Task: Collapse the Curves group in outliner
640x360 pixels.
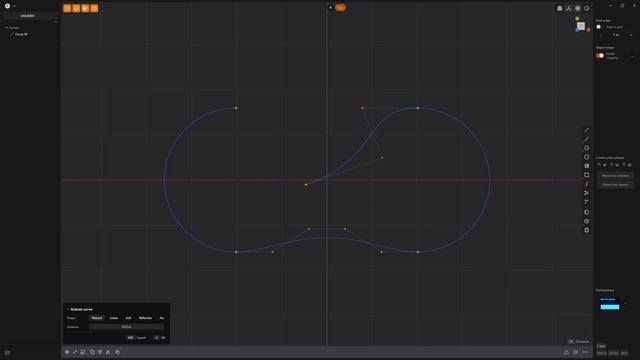Action: coord(7,28)
